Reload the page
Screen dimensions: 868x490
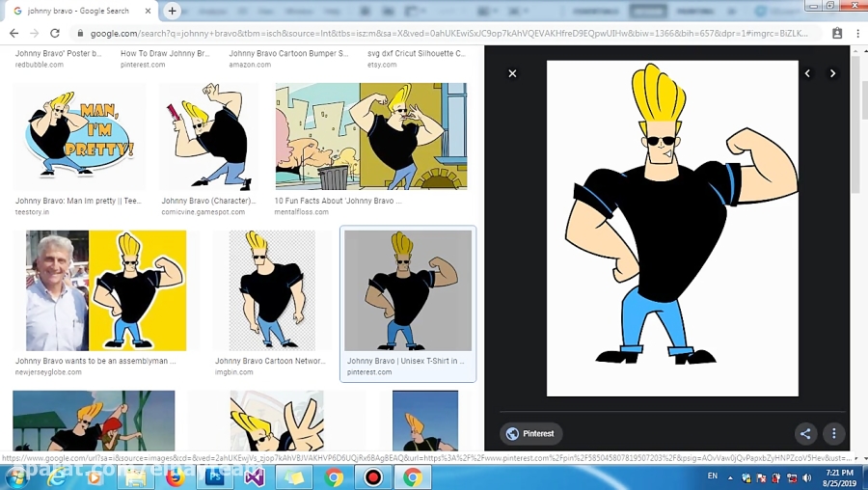55,33
